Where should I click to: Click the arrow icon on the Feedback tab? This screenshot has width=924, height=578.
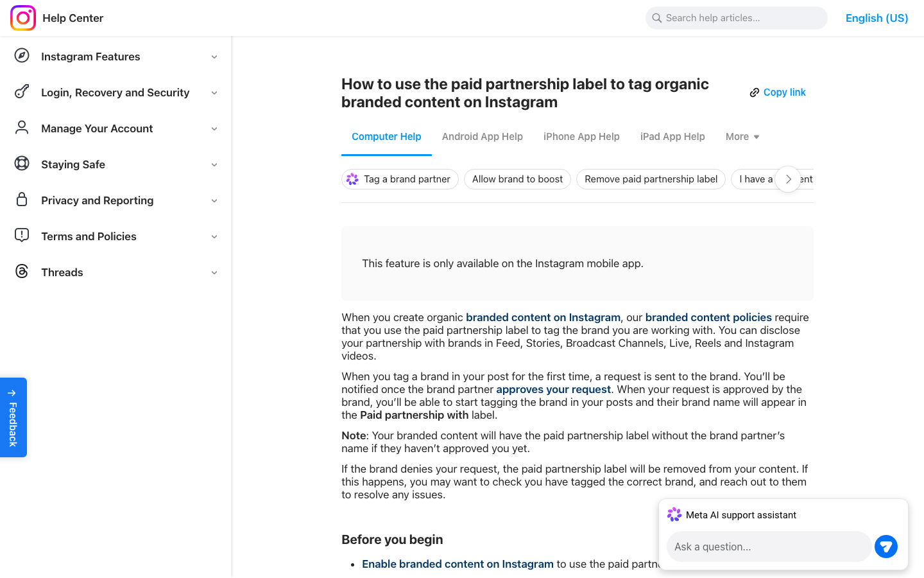(12, 392)
